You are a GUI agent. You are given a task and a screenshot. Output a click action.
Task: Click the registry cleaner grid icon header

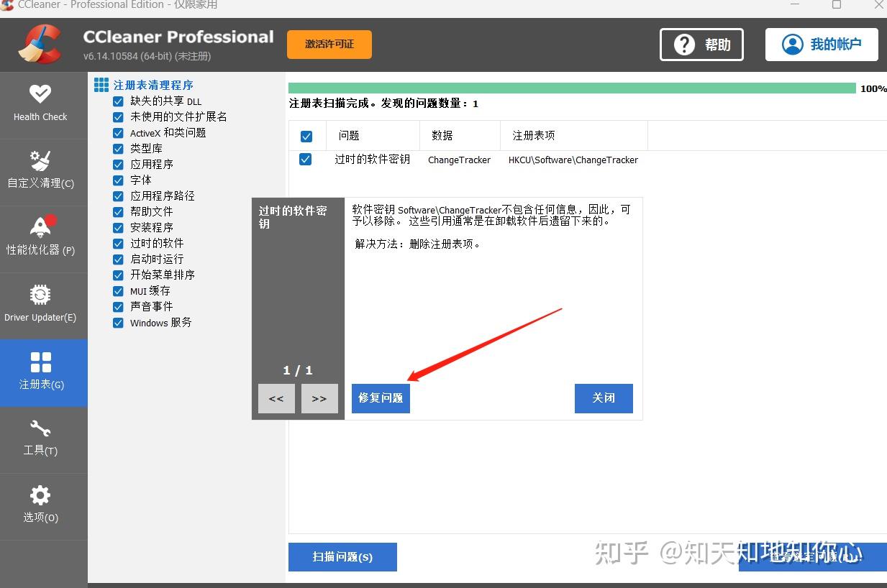(101, 85)
